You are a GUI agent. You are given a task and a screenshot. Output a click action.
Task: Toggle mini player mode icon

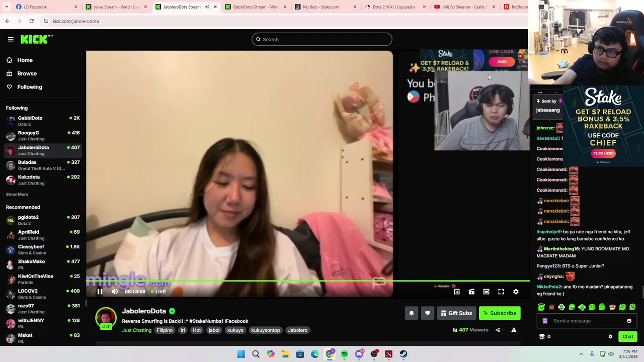[x=457, y=292]
